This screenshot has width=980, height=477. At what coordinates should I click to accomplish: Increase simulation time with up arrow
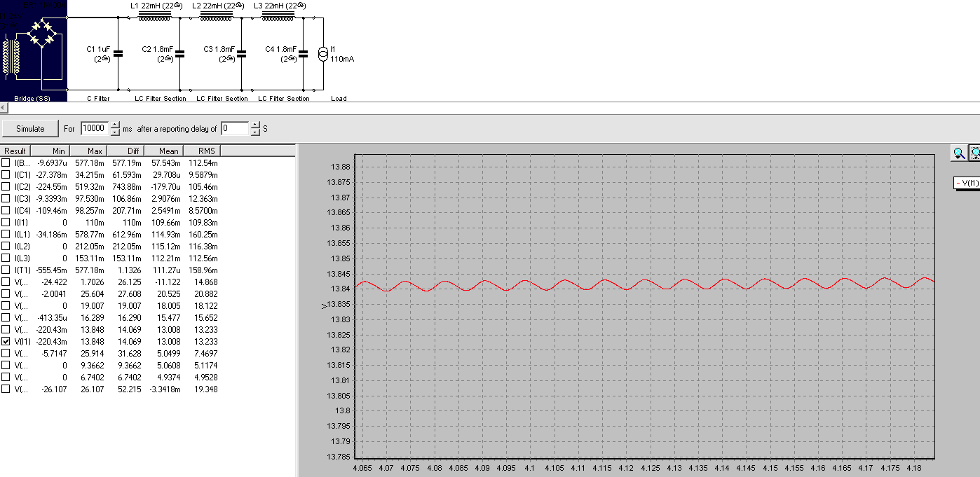[115, 125]
